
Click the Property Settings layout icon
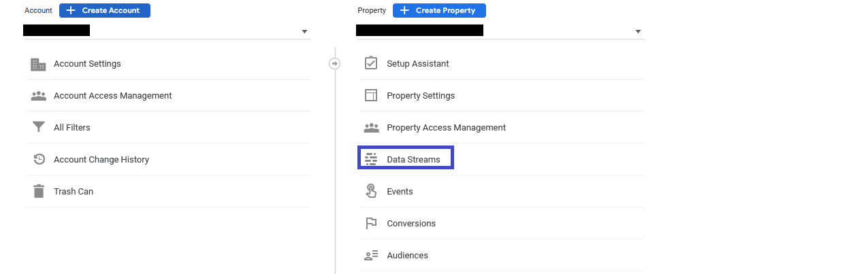(x=371, y=96)
